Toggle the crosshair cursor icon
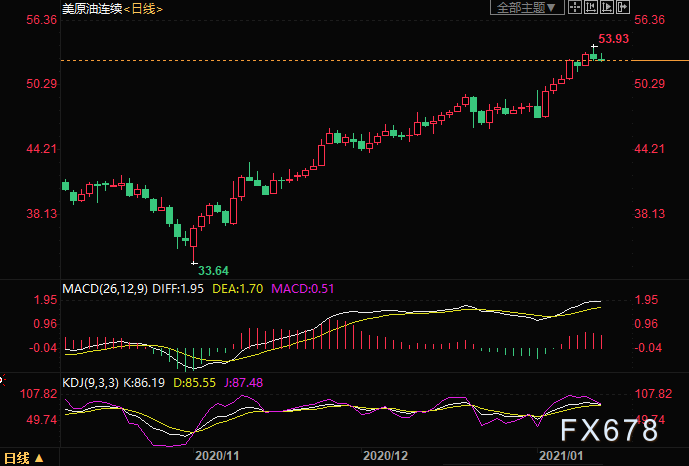The image size is (689, 466). 575,7
